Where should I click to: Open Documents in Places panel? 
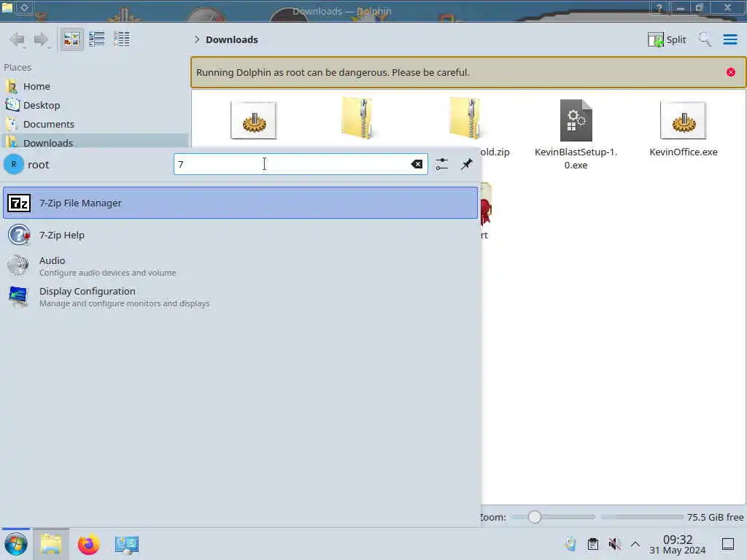pyautogui.click(x=94, y=124)
